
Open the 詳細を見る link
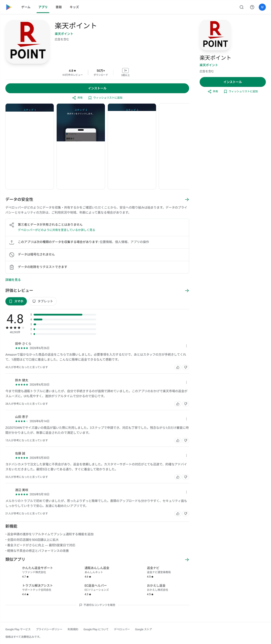(13, 280)
